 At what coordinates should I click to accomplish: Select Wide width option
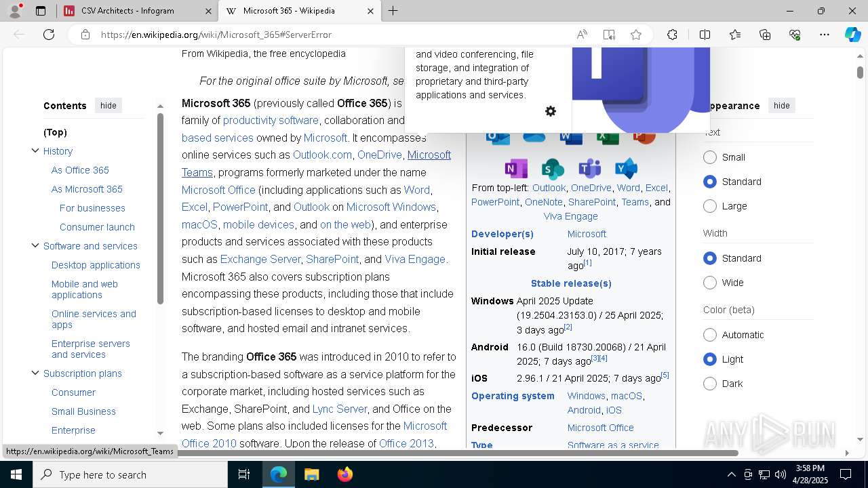click(710, 283)
